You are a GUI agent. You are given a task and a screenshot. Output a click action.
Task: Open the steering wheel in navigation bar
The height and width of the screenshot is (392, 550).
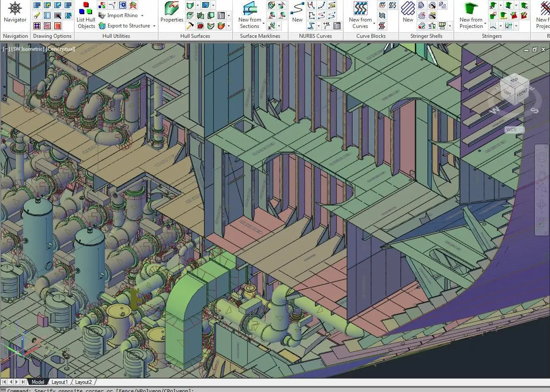coord(542,157)
